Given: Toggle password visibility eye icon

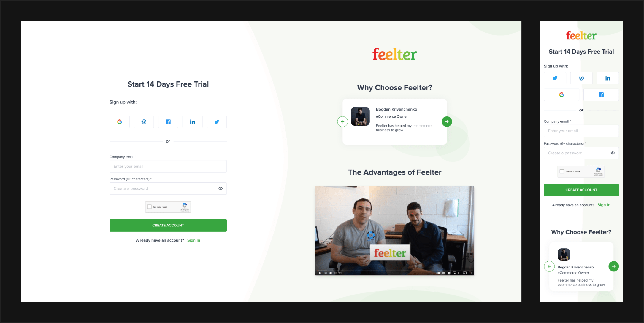Looking at the screenshot, I should (x=221, y=188).
